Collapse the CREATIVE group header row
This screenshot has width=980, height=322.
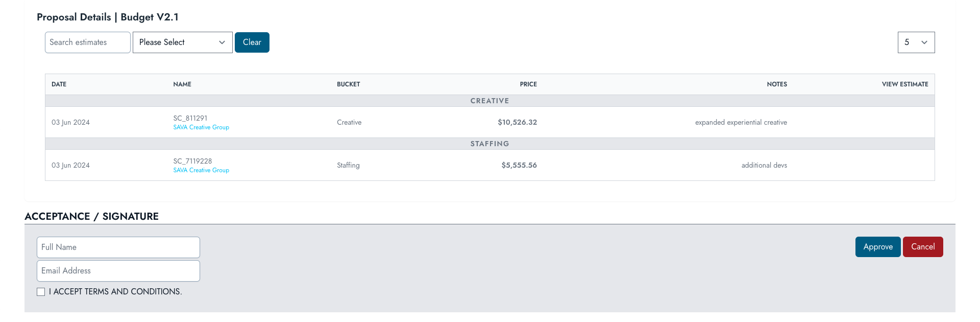click(489, 101)
